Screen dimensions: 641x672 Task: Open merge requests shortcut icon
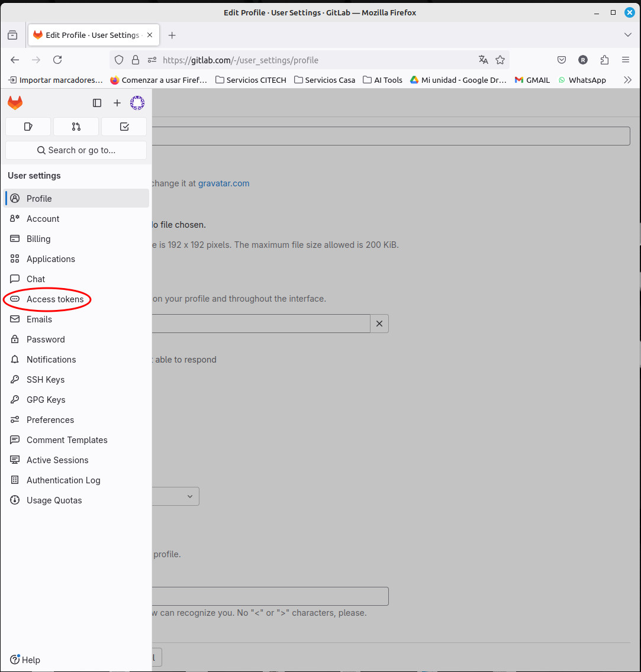(76, 127)
